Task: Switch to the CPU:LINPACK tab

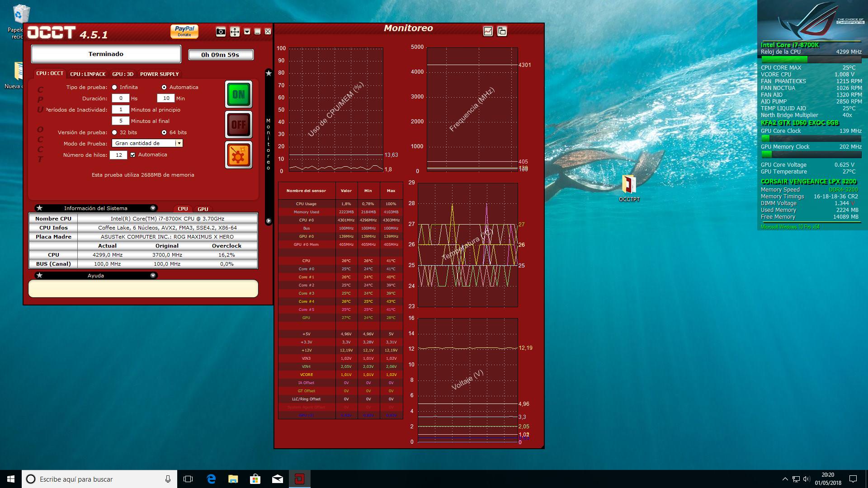Action: click(x=88, y=74)
